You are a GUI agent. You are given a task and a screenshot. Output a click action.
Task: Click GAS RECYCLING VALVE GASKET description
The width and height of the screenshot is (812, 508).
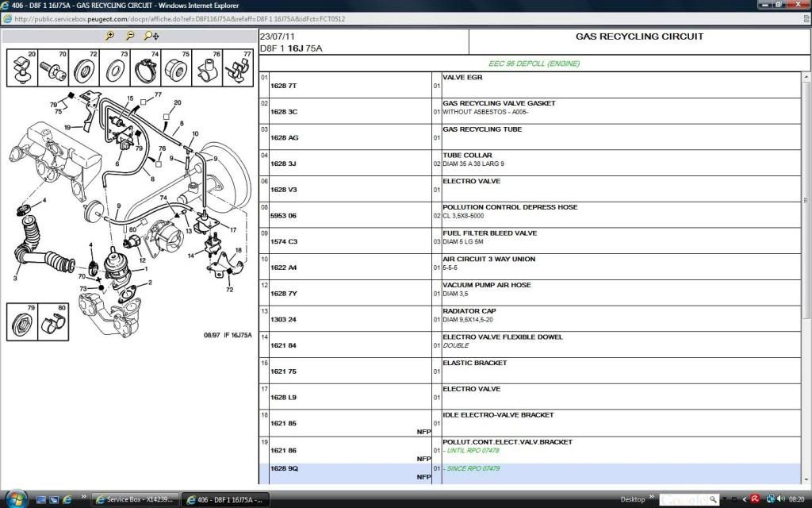[500, 103]
